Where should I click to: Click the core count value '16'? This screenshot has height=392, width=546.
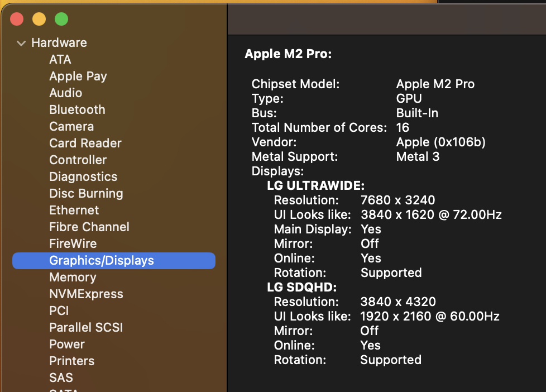point(403,127)
